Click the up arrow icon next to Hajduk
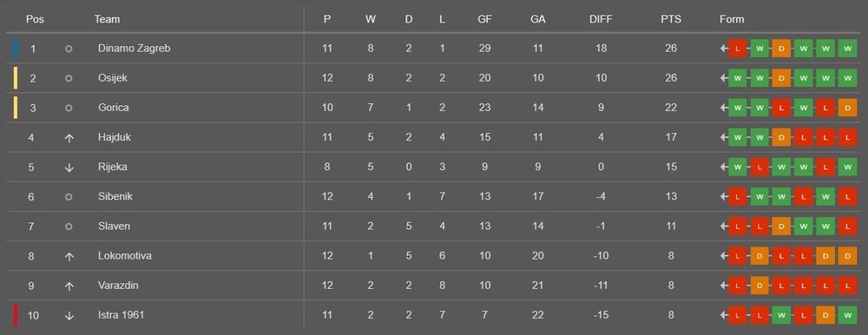This screenshot has width=868, height=335. (x=69, y=138)
